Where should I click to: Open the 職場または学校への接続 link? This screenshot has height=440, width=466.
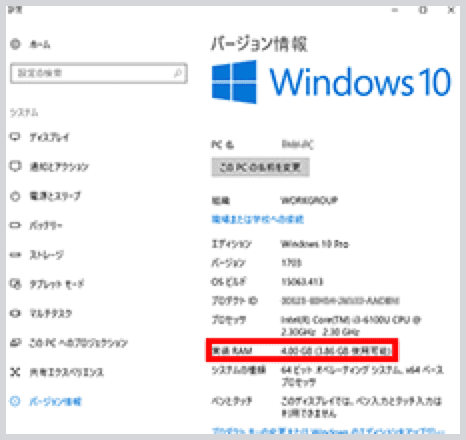[x=258, y=219]
